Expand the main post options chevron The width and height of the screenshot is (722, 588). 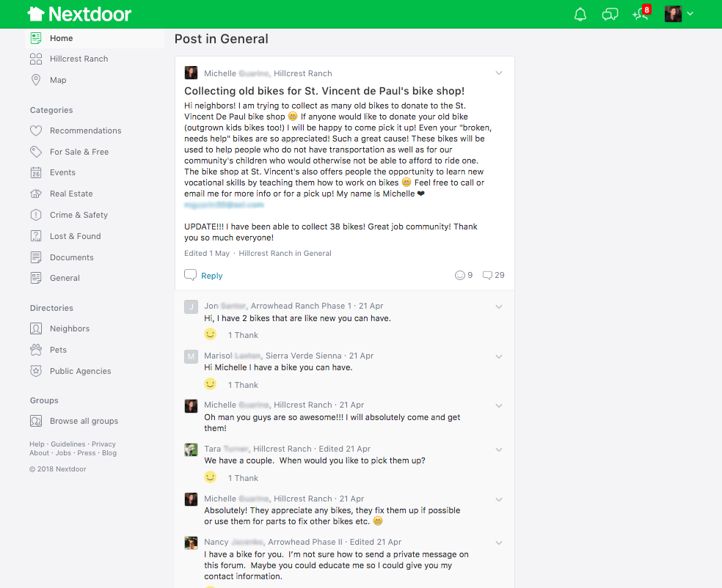499,73
